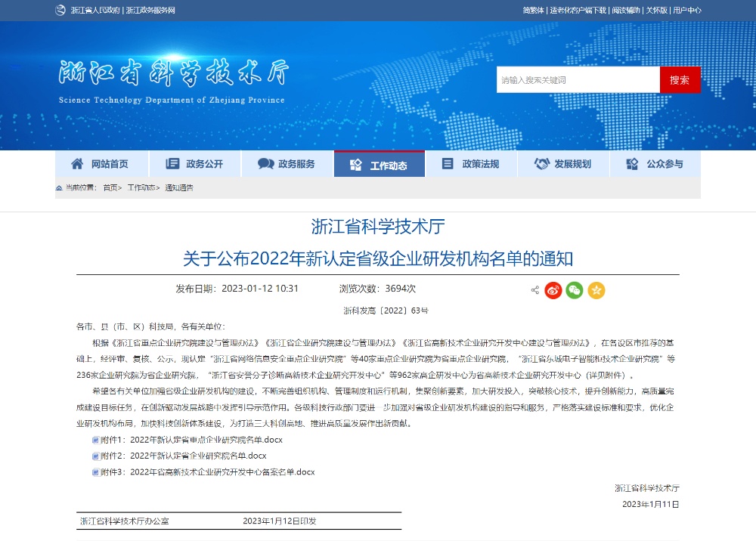Click the general share icon beside Weibo
The height and width of the screenshot is (541, 756).
[535, 290]
